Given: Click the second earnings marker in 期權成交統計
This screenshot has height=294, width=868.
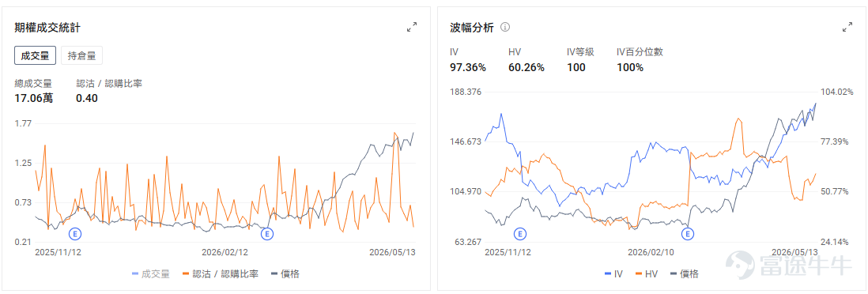Looking at the screenshot, I should point(267,234).
